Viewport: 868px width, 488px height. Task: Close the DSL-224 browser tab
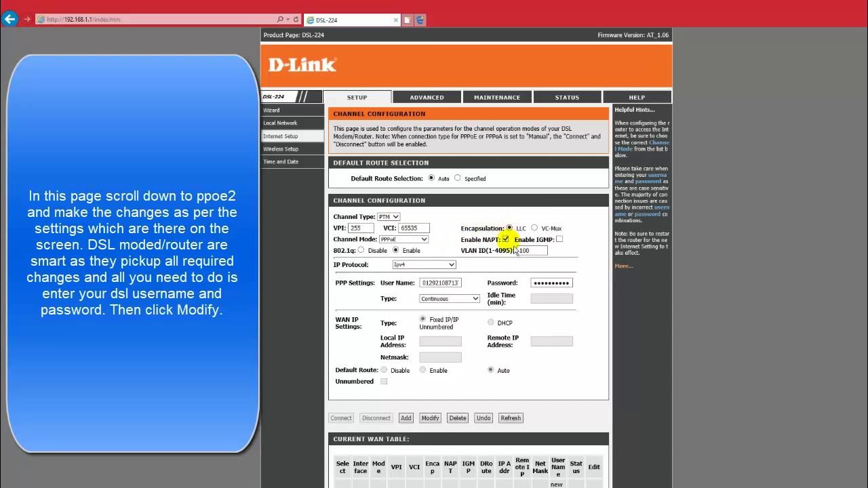pos(396,20)
